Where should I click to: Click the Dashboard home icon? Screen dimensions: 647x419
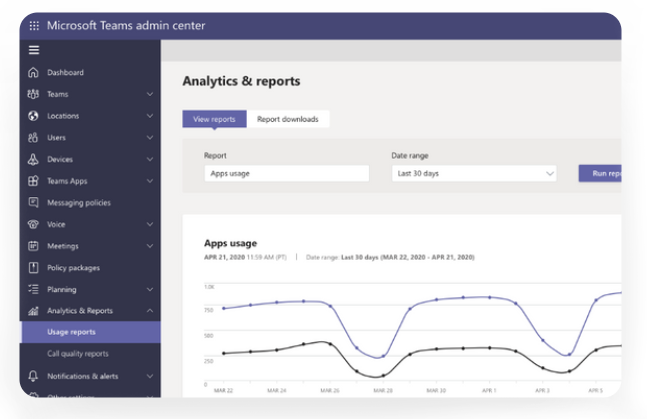coord(33,73)
